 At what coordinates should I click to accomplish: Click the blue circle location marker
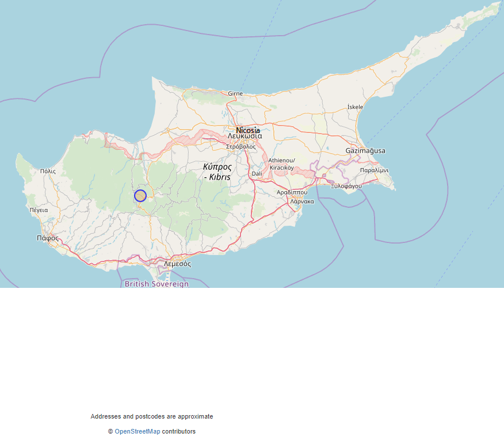click(x=140, y=196)
